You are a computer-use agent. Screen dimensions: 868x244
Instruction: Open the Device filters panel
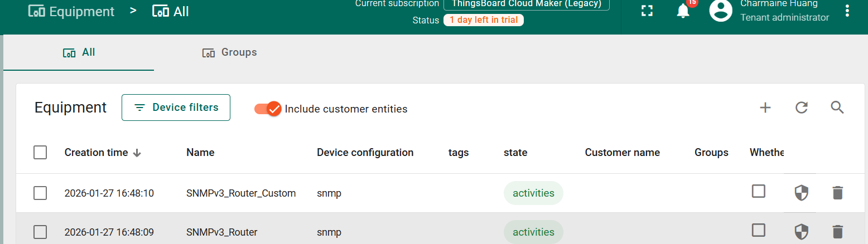tap(176, 108)
